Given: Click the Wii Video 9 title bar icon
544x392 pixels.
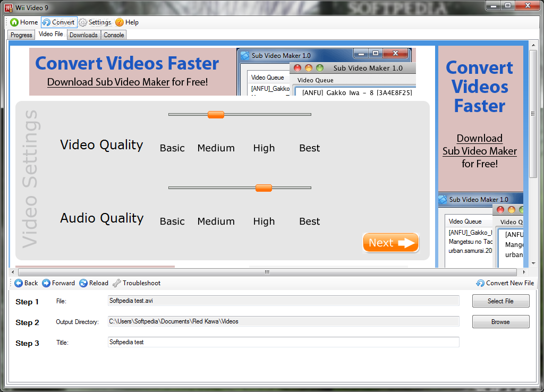Looking at the screenshot, I should [x=8, y=7].
